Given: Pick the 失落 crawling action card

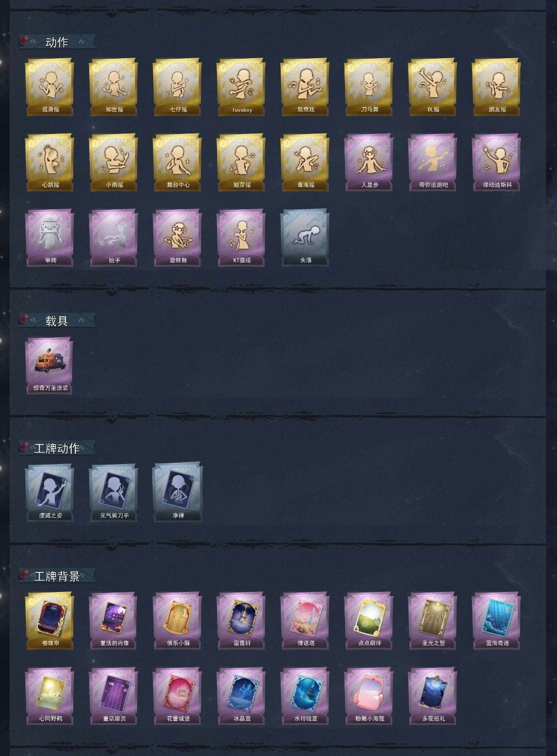Looking at the screenshot, I should (305, 238).
